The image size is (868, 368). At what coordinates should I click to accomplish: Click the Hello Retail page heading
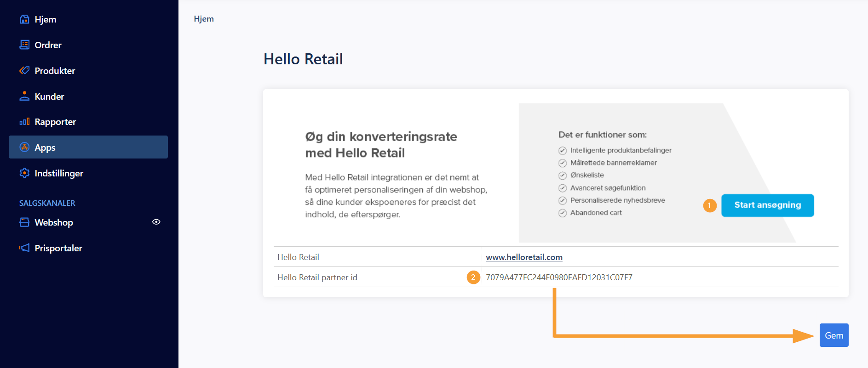point(303,59)
